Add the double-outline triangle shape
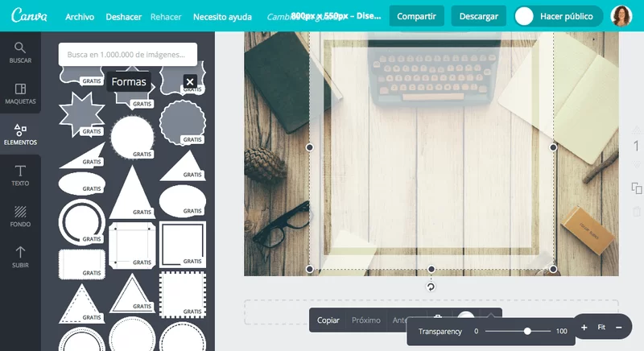Viewport: 644px width, 351px height. click(x=132, y=294)
